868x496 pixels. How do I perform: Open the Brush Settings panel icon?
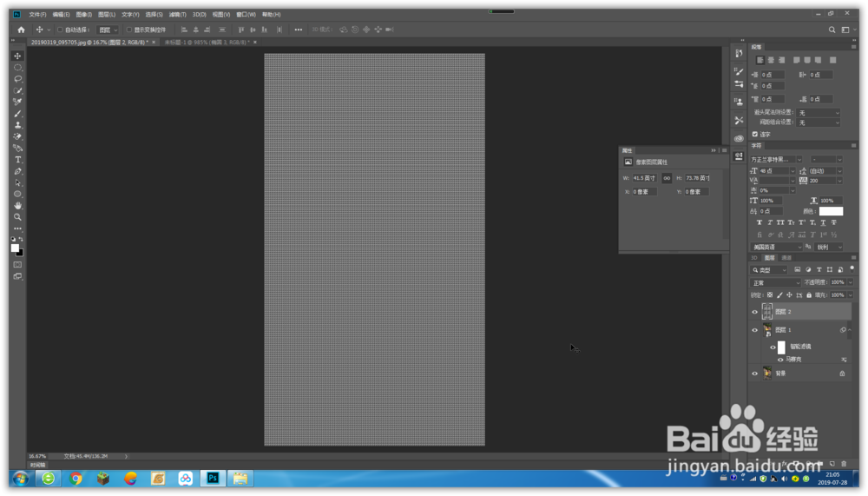click(x=739, y=71)
